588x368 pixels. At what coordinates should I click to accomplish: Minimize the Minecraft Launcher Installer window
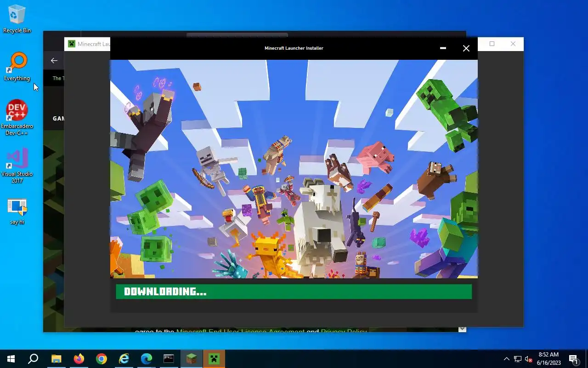coord(443,48)
